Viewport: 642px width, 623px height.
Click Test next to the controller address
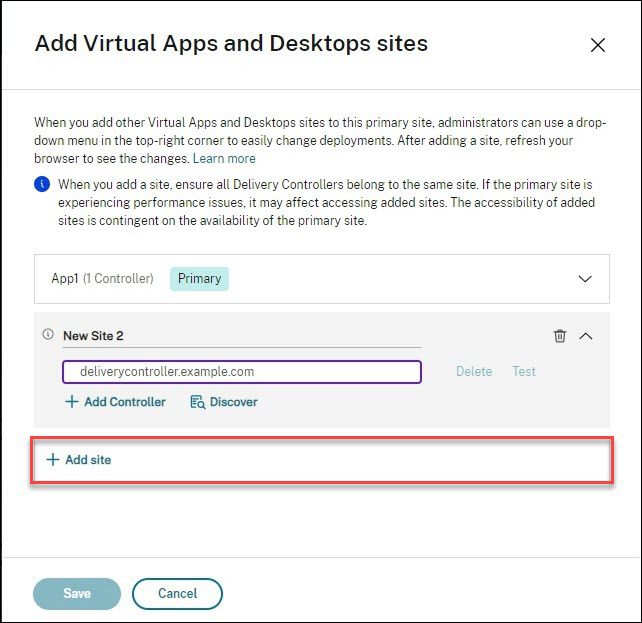click(x=524, y=372)
